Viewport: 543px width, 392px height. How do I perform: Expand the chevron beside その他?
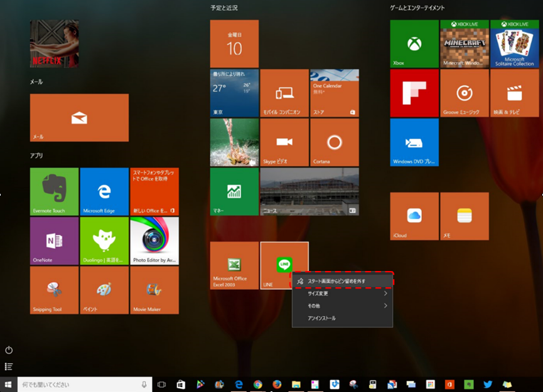(385, 305)
